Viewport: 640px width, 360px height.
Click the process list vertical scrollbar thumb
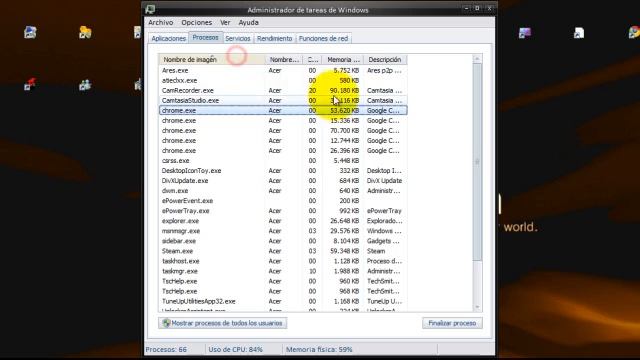477,162
